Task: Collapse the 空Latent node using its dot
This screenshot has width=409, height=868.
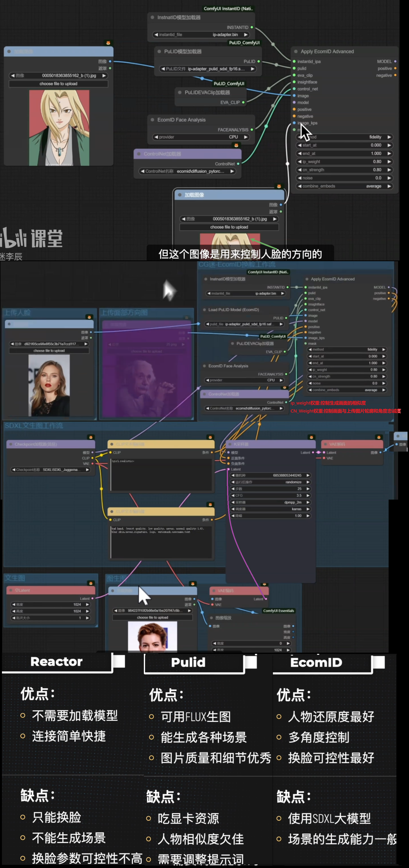Action: (x=11, y=590)
